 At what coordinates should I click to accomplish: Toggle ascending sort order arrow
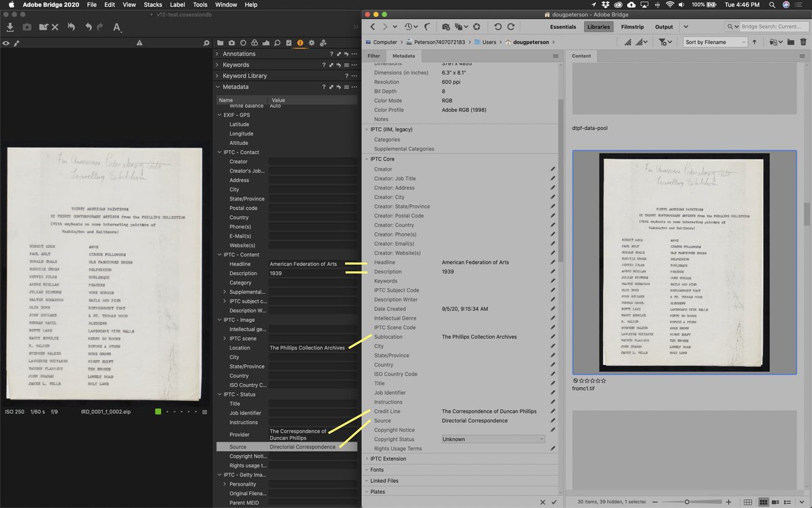[754, 41]
